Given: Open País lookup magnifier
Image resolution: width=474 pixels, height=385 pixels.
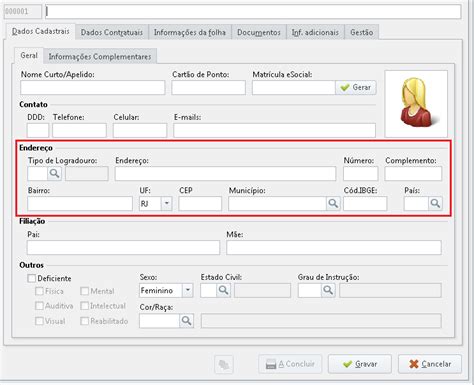Looking at the screenshot, I should pos(435,203).
